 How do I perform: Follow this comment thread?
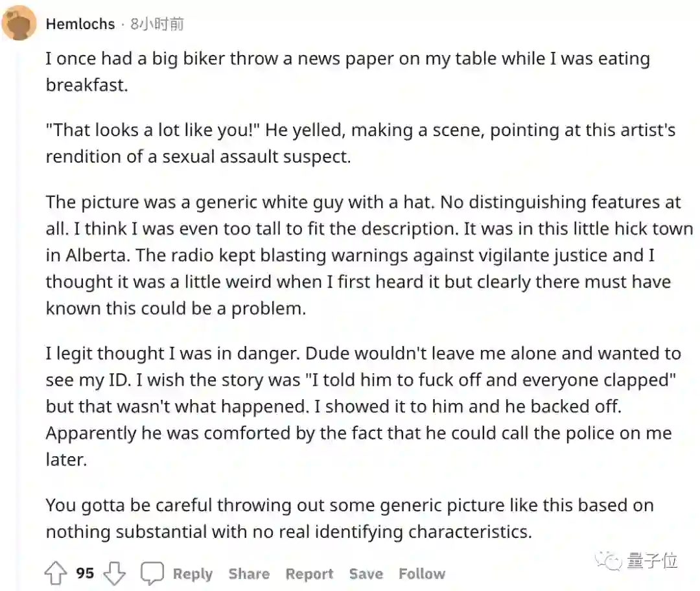tap(422, 574)
